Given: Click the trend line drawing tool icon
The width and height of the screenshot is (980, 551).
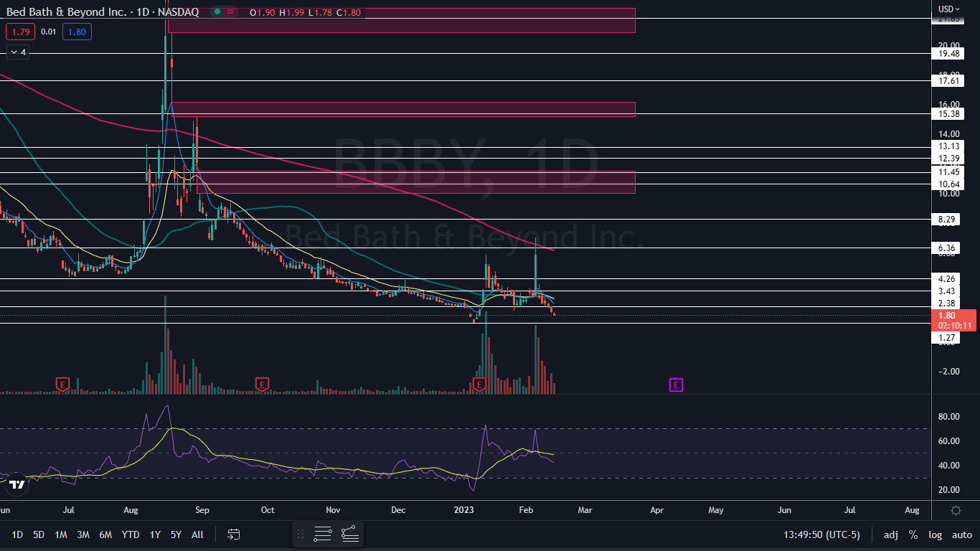Looking at the screenshot, I should coord(349,534).
